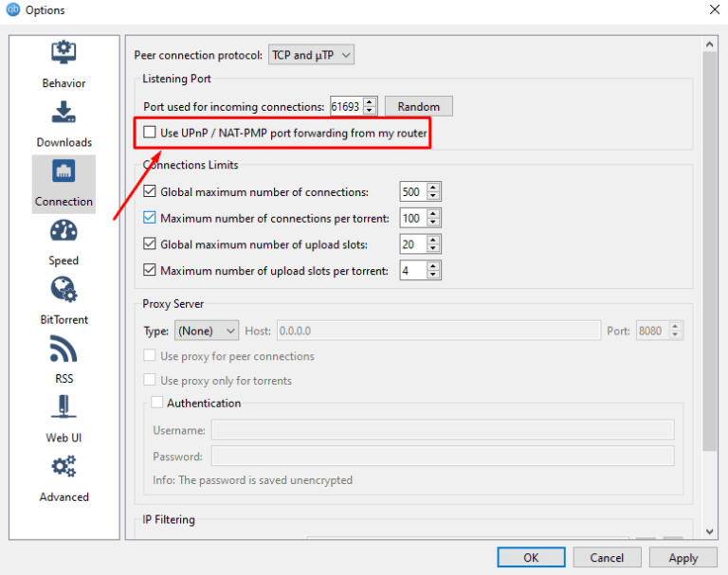Click the Apply button
The image size is (728, 575).
coord(682,557)
